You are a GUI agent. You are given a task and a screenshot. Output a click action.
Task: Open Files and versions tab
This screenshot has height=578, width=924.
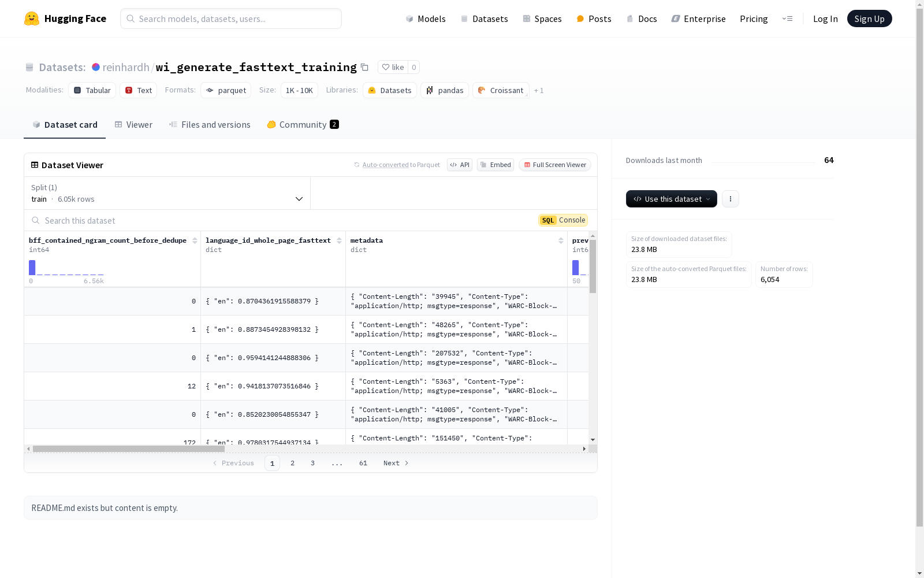click(x=210, y=124)
